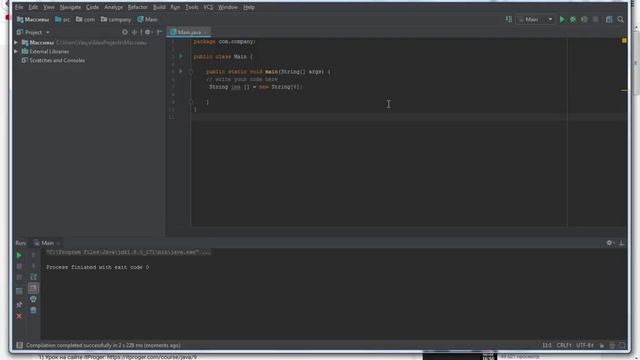Viewport: 640px width, 360px height.
Task: Place caret on 'public class Main' line
Action: pyautogui.click(x=223, y=57)
